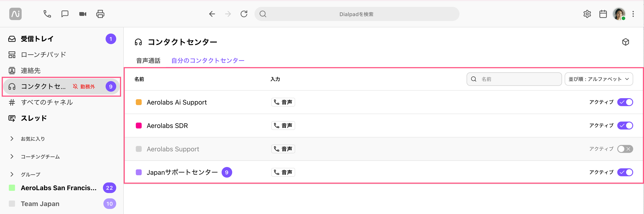
Task: Switch to the 音声通話 tab
Action: [x=148, y=61]
